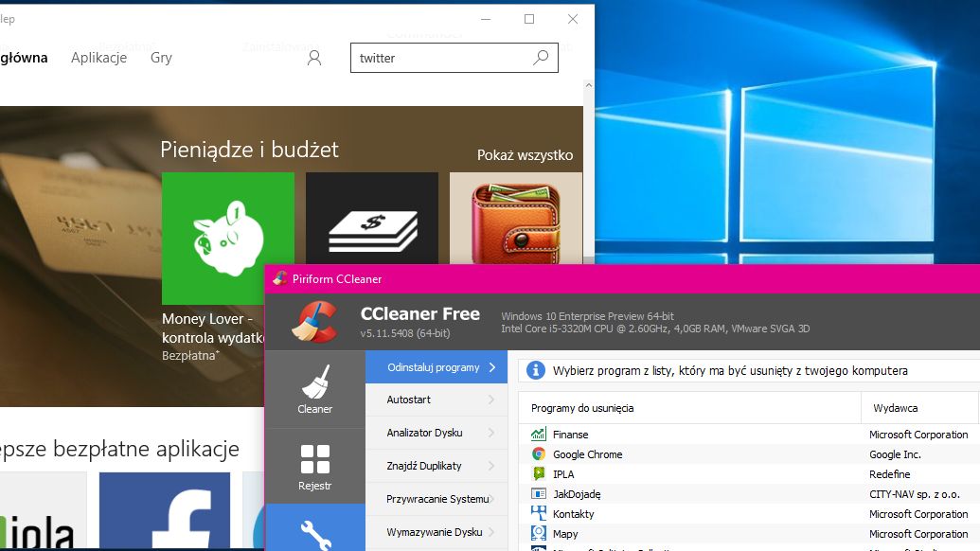980x551 pixels.
Task: Click the Google Inc. publisher cell
Action: tap(895, 454)
